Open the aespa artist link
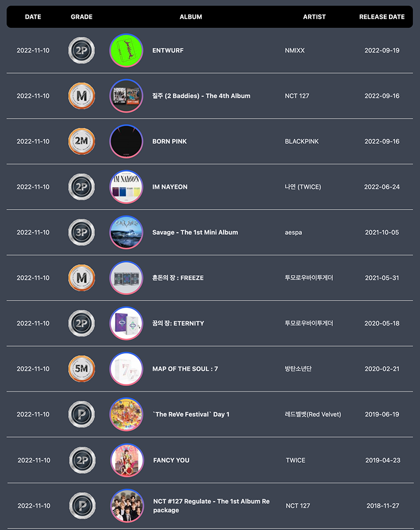The height and width of the screenshot is (530, 420). [293, 232]
